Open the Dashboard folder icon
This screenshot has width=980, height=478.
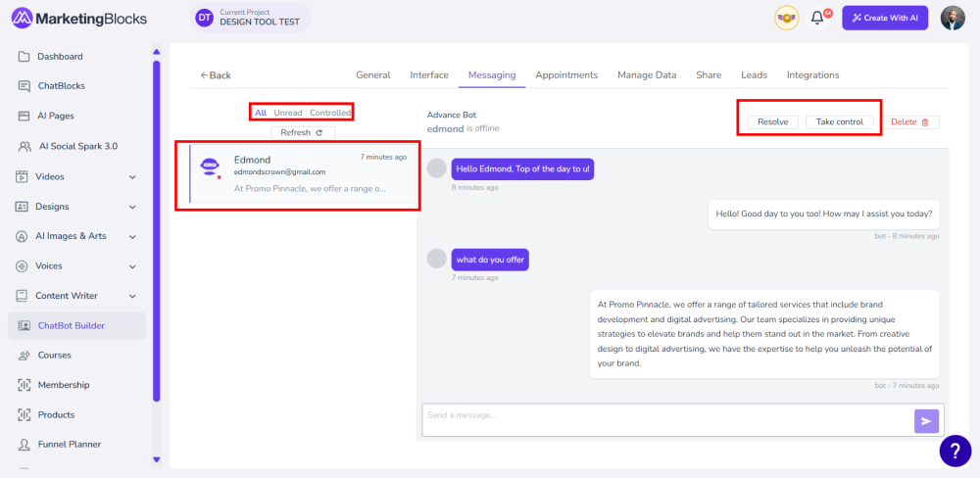click(24, 56)
